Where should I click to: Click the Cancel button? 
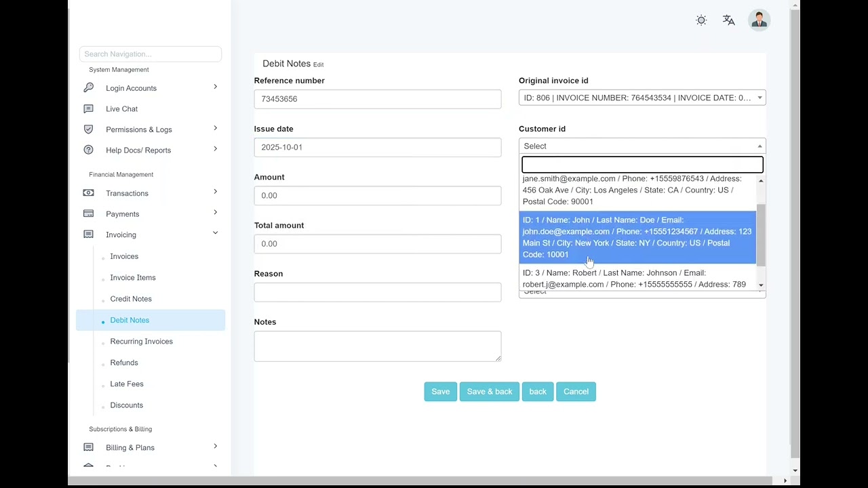tap(576, 391)
